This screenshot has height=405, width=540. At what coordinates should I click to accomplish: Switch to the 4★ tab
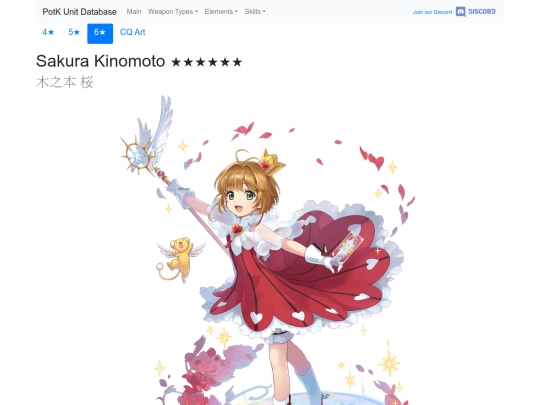[49, 32]
